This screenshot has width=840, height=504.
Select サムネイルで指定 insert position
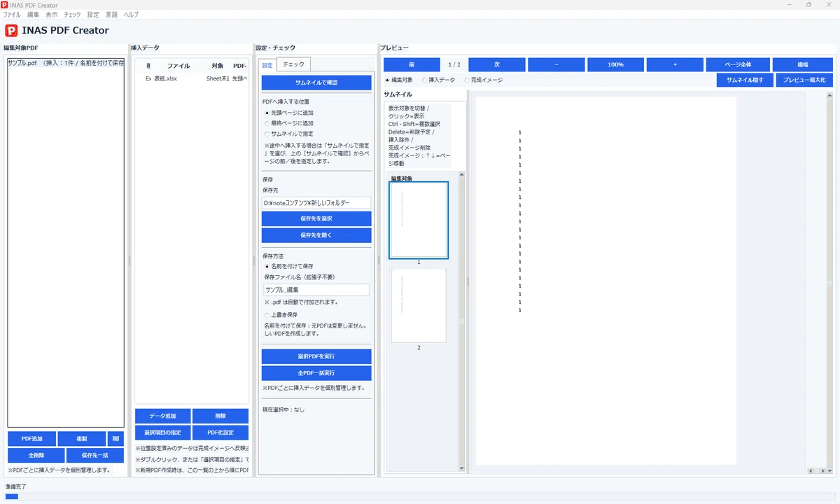(x=288, y=134)
